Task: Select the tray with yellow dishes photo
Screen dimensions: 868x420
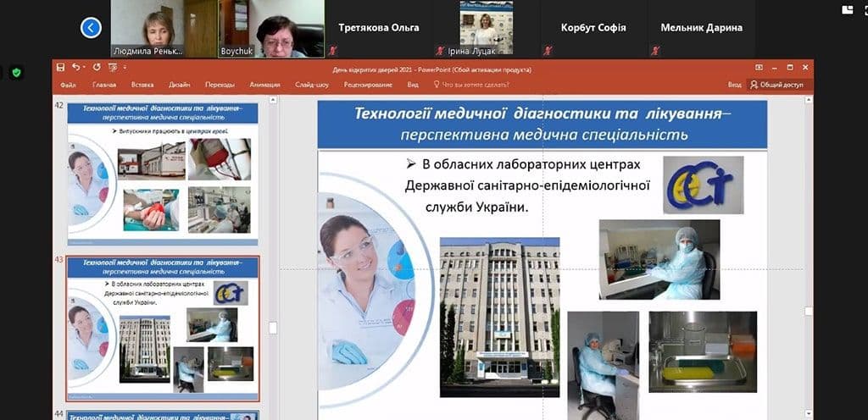Action: [703, 352]
